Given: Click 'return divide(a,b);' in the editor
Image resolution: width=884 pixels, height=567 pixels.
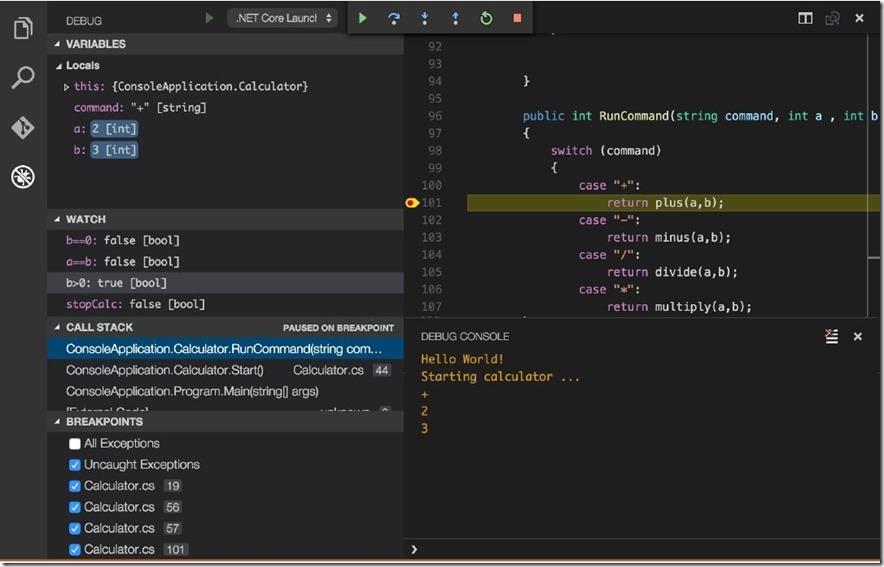Looking at the screenshot, I should pos(672,272).
